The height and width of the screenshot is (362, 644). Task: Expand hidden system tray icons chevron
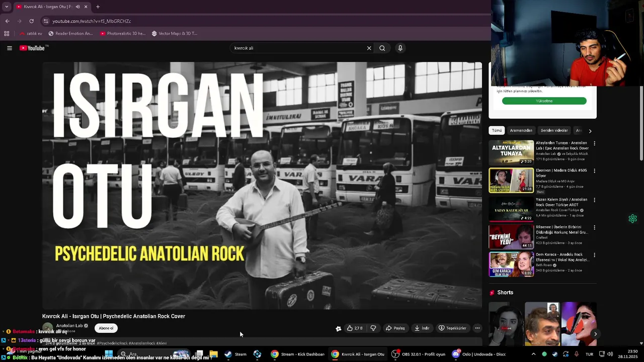[533, 354]
